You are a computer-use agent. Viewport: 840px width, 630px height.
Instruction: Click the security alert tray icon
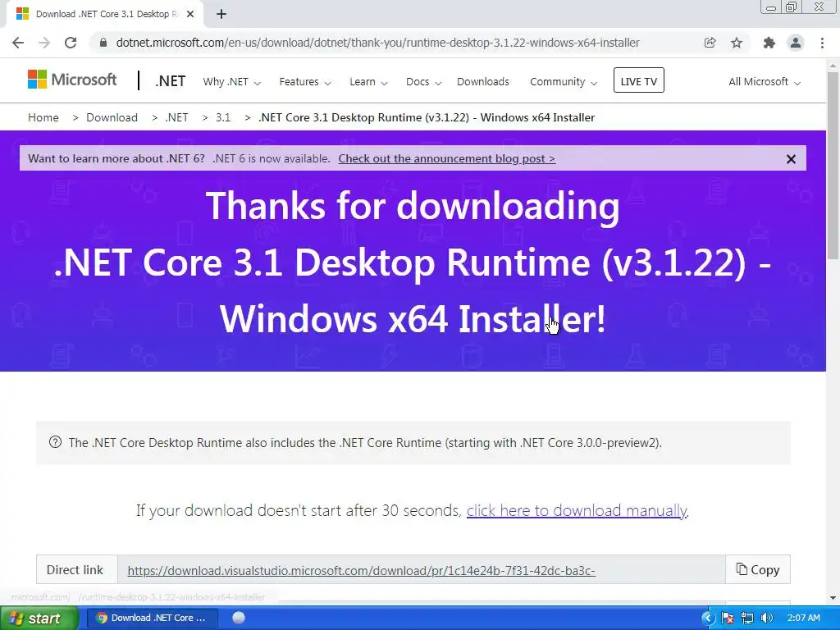(728, 619)
